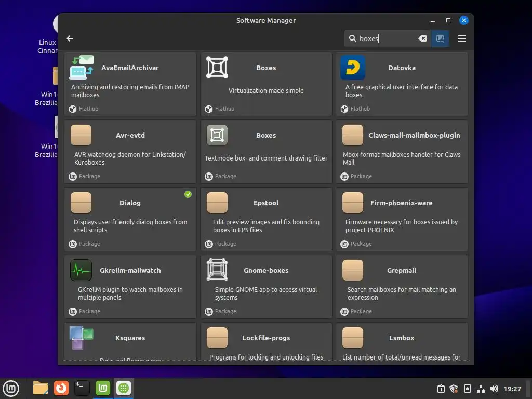The width and height of the screenshot is (532, 399).
Task: Focus the search field containing 'boxes'
Action: tap(388, 38)
